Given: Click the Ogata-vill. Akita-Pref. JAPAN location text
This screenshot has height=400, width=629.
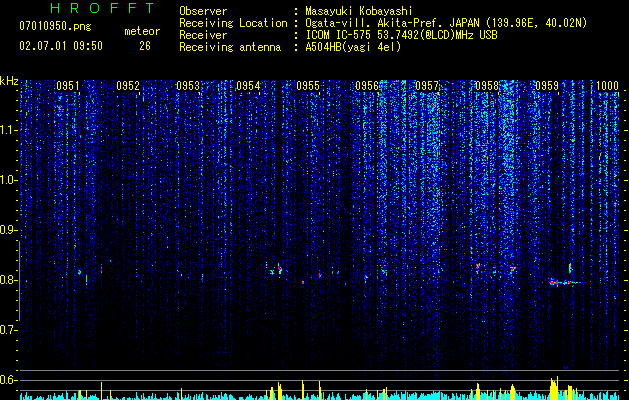Looking at the screenshot, I should 446,24.
